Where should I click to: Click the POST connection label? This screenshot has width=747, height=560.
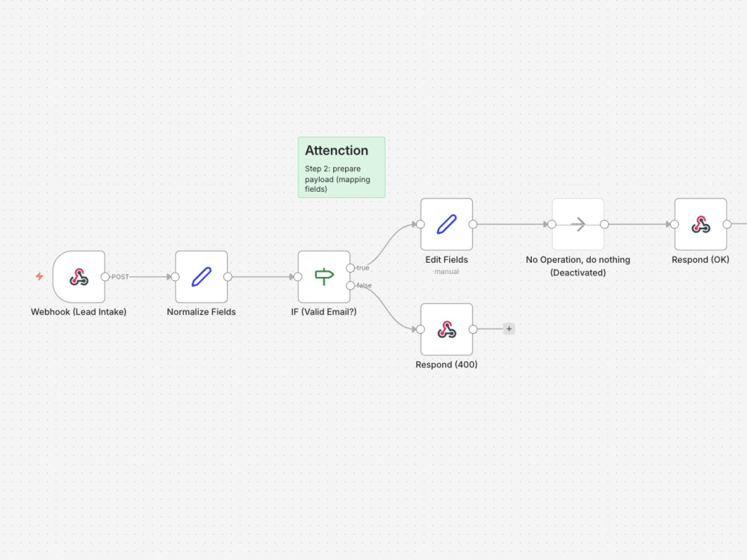click(x=120, y=277)
